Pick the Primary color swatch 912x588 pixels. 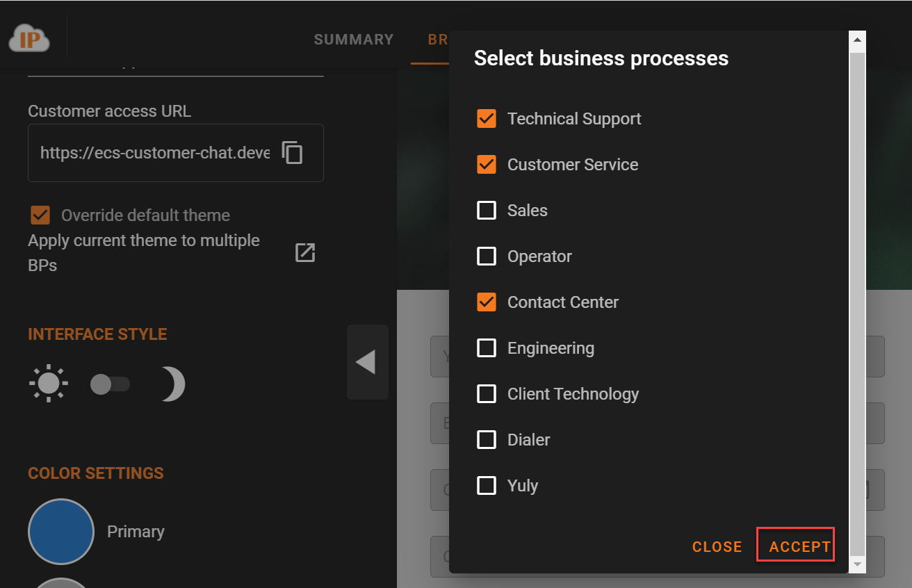tap(61, 532)
